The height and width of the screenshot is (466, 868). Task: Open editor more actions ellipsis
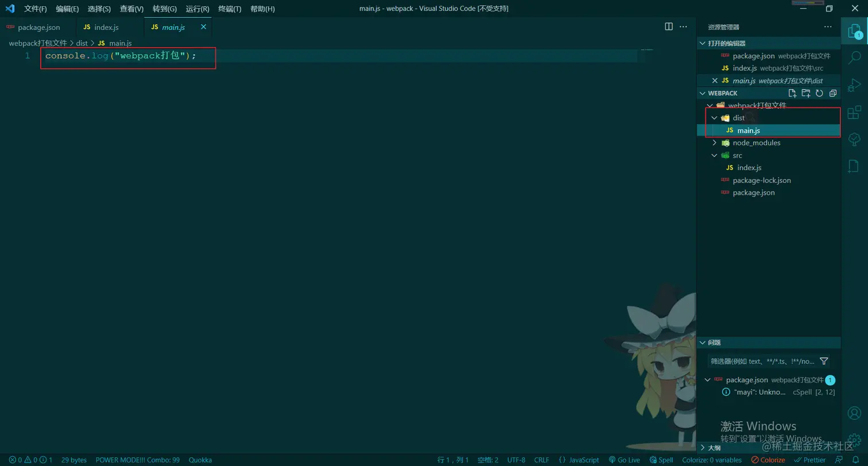(x=683, y=26)
